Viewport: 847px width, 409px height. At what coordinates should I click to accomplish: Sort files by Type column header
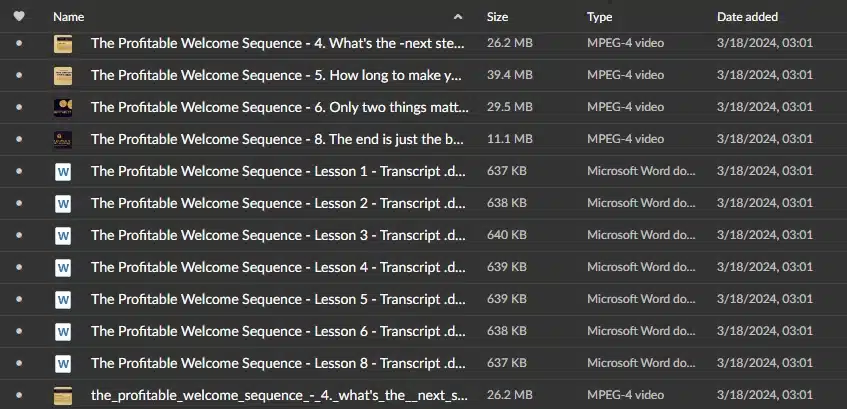(x=600, y=17)
